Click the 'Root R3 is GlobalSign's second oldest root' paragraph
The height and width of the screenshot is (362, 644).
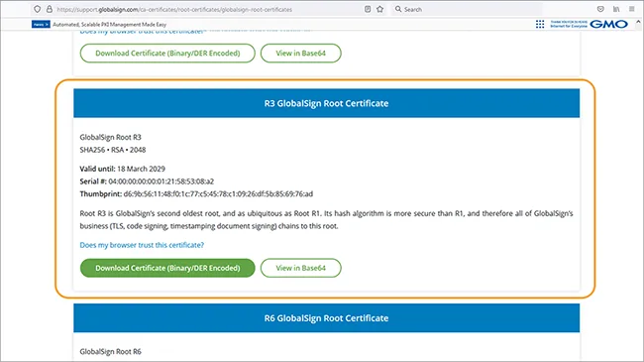[x=327, y=219]
